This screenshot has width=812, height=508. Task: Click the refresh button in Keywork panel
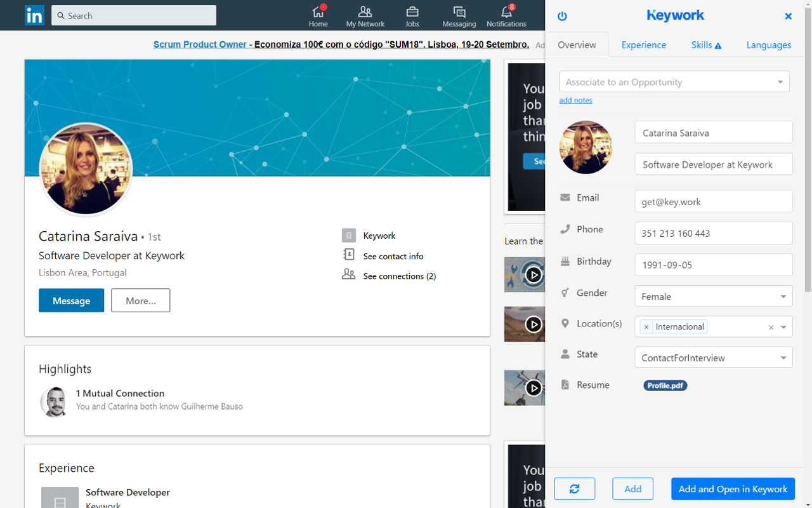pos(575,489)
